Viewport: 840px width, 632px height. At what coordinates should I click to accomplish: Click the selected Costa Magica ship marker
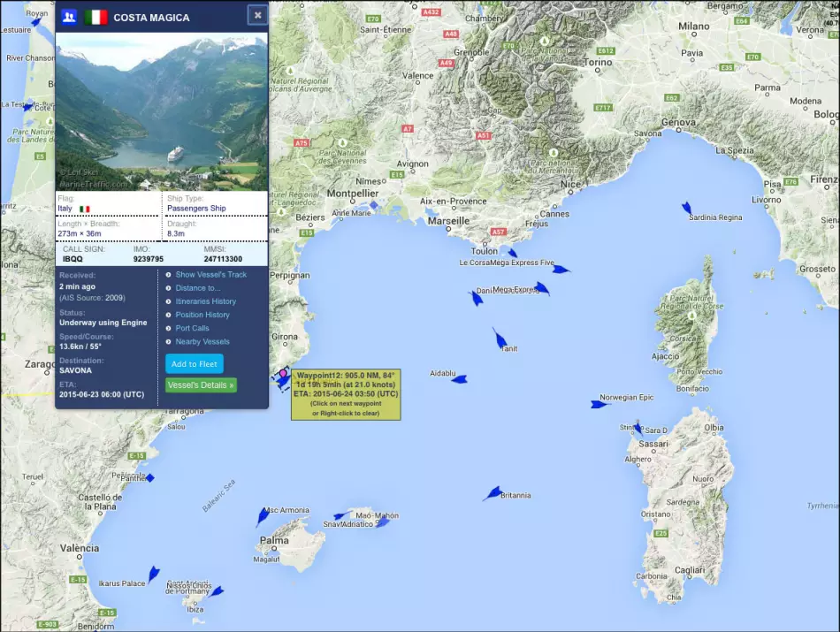[282, 380]
